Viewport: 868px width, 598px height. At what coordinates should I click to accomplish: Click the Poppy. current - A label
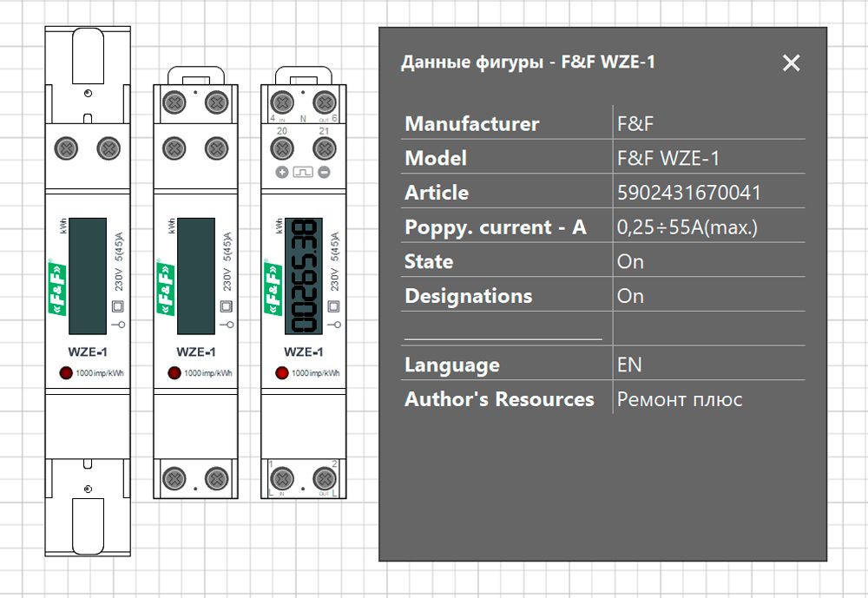coord(495,227)
